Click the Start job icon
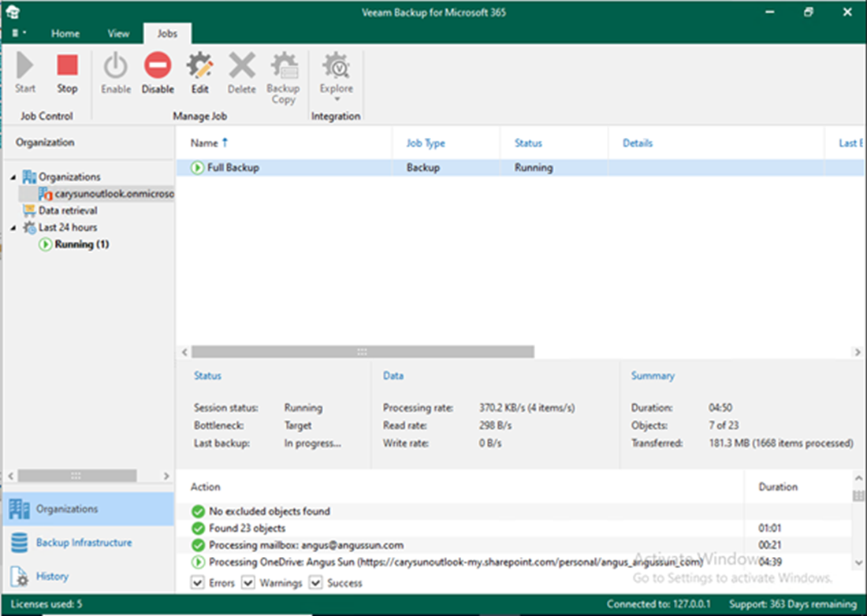The image size is (867, 616). (x=25, y=65)
